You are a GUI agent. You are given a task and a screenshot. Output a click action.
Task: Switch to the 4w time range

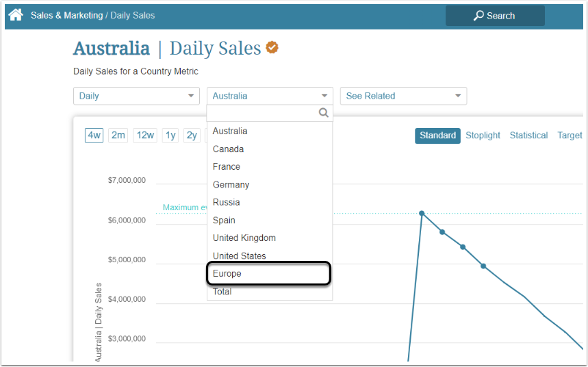click(94, 136)
